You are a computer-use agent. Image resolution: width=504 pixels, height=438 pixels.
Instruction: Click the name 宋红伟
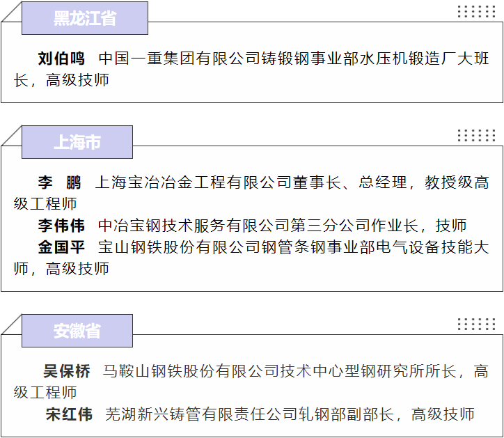click(69, 414)
